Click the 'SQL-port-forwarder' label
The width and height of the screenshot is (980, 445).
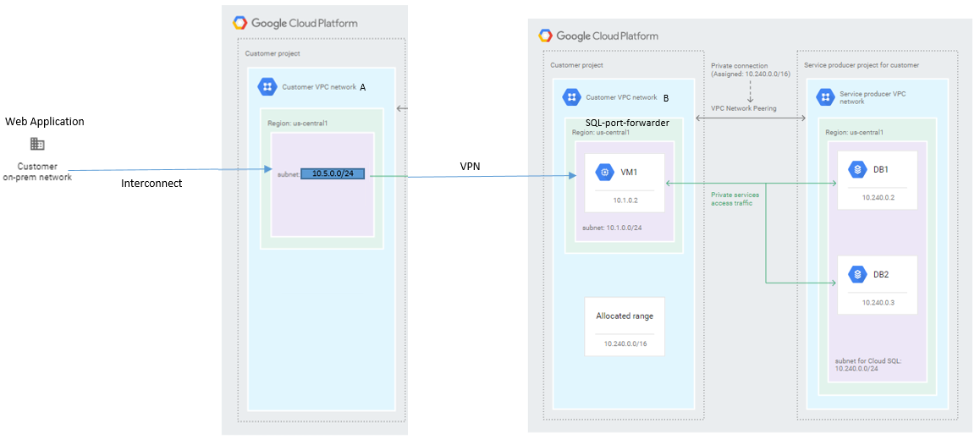[x=627, y=124]
